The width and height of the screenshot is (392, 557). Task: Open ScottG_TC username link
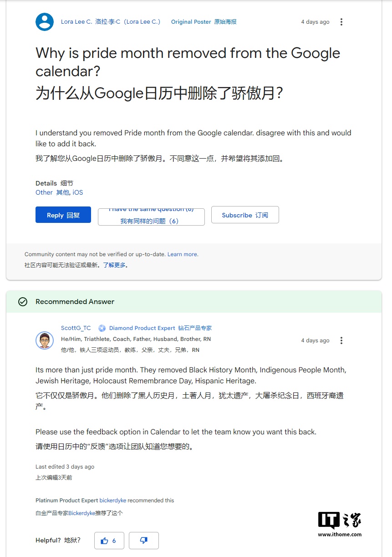click(76, 328)
